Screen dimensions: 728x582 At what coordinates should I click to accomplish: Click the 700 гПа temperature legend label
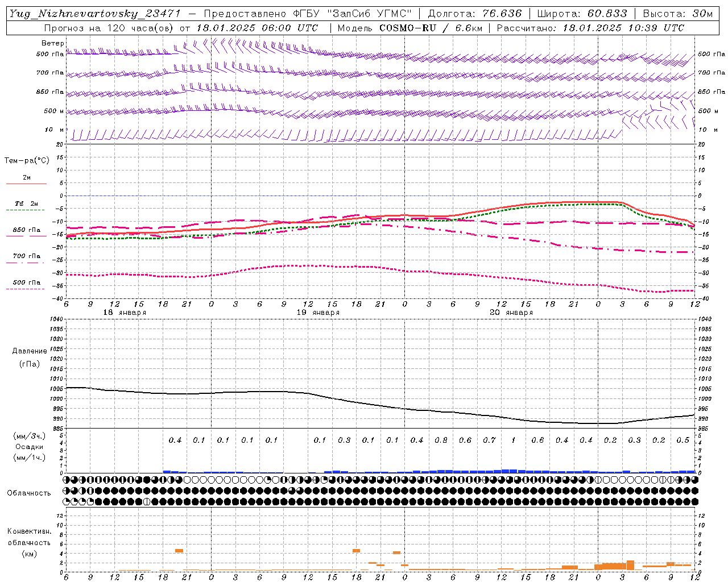27,256
